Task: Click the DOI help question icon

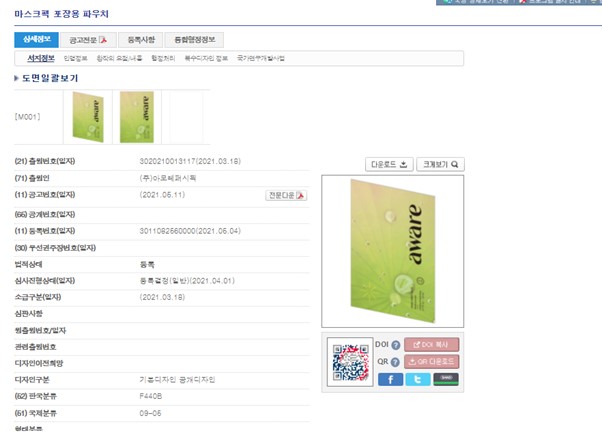Action: 396,345
